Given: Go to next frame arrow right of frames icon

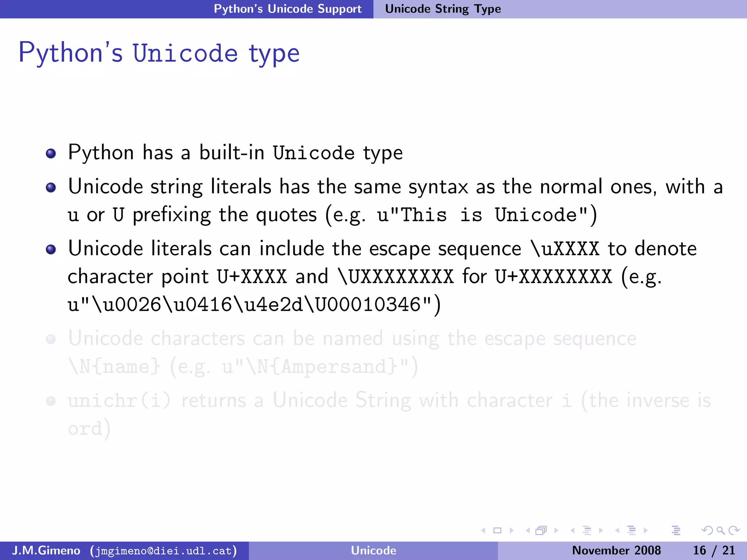Looking at the screenshot, I should click(x=556, y=530).
